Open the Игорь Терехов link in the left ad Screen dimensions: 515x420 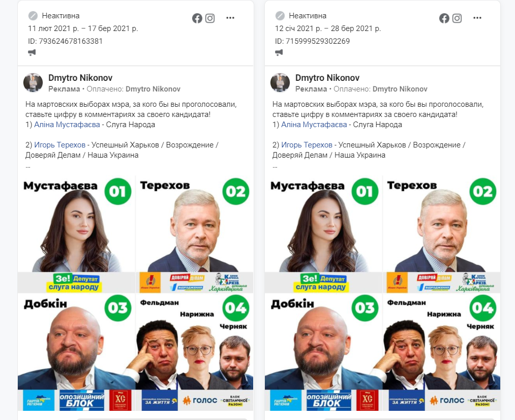click(x=60, y=145)
